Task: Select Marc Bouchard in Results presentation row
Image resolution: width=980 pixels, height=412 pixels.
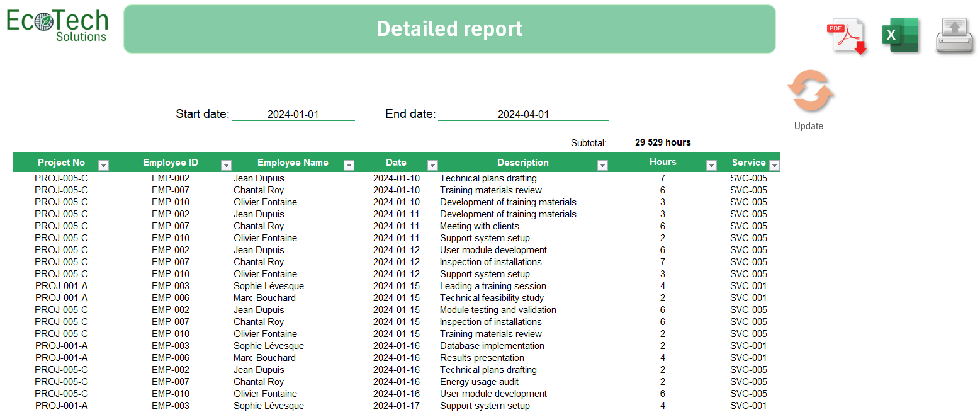Action: (x=264, y=358)
